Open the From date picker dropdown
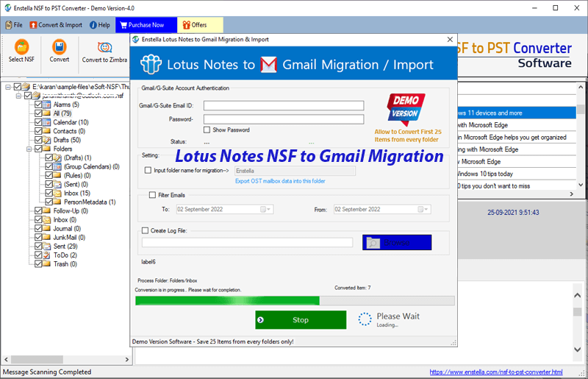The image size is (588, 379). [x=423, y=209]
